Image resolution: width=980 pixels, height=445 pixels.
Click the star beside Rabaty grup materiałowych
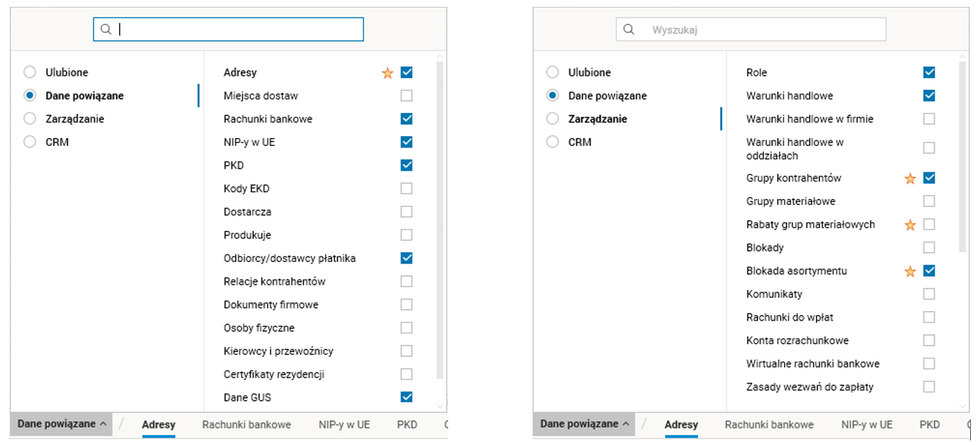pyautogui.click(x=910, y=225)
